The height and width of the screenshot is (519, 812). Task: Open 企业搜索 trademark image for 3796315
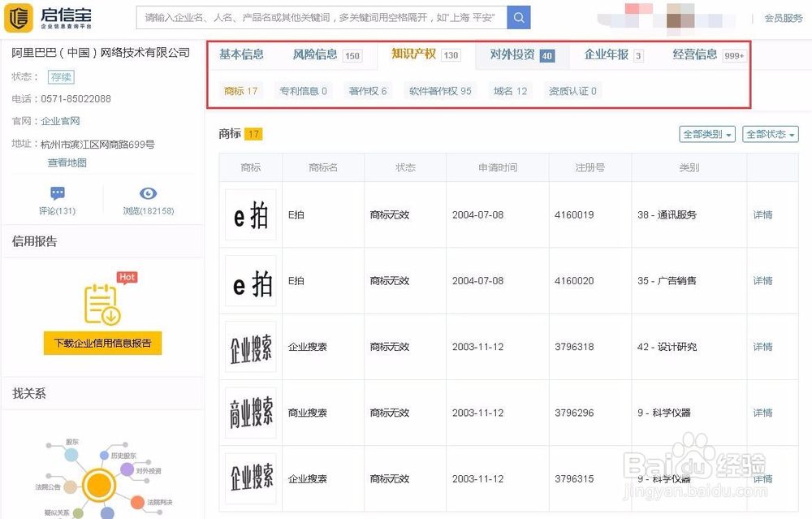click(251, 478)
